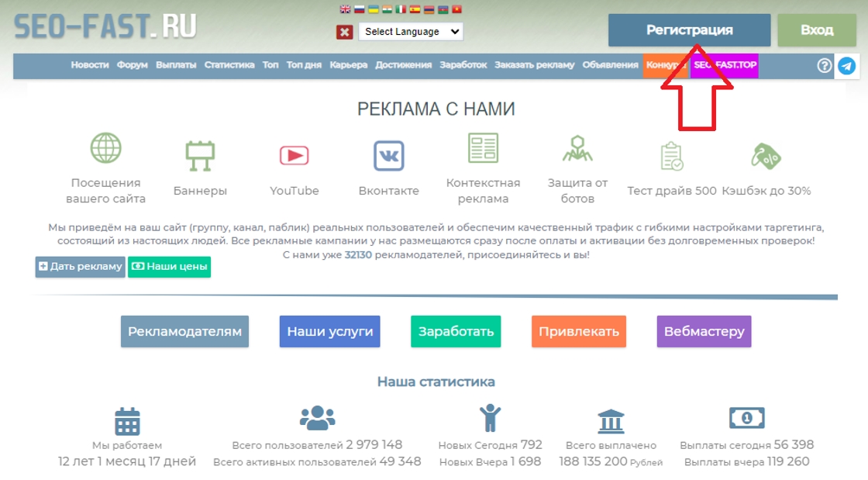Screen dimensions: 868x480
Task: Click the Дать рекламу button
Action: [x=81, y=266]
